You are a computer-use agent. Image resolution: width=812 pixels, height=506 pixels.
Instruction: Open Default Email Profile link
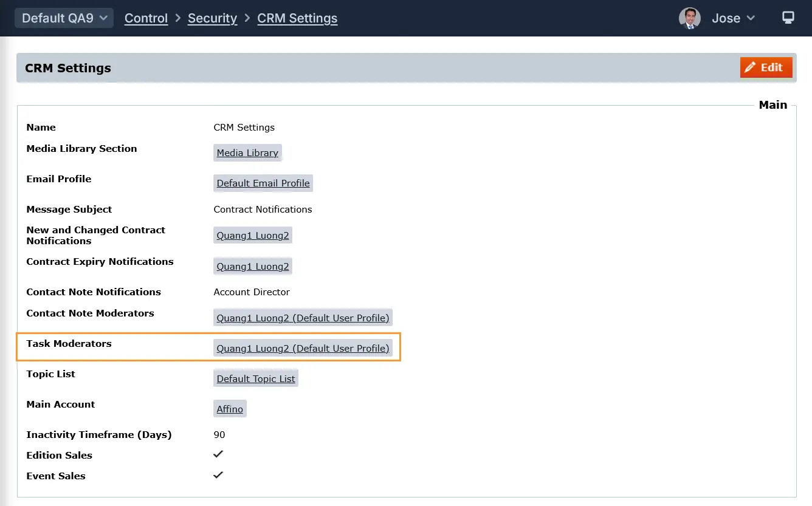pyautogui.click(x=263, y=183)
